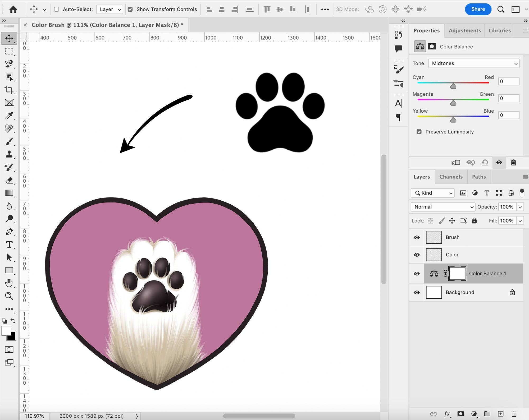
Task: Select the Zoom tool
Action: pyautogui.click(x=10, y=296)
